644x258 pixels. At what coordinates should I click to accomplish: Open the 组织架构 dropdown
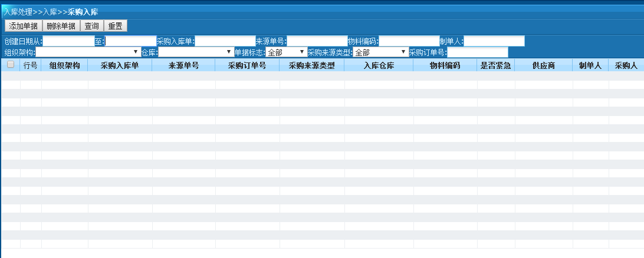pos(88,52)
